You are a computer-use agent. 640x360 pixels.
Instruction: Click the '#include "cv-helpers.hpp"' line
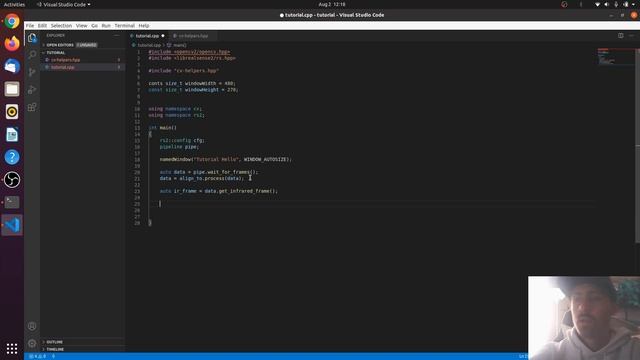point(184,71)
